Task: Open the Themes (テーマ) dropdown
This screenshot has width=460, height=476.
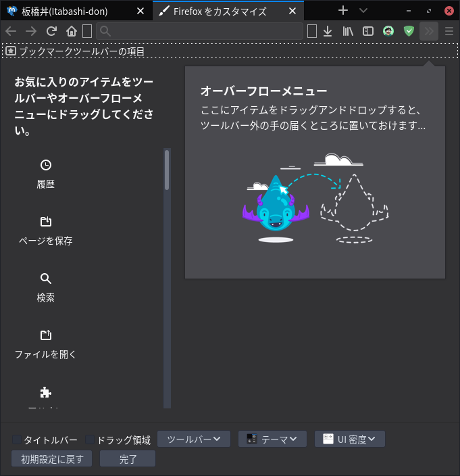Action: [x=272, y=439]
